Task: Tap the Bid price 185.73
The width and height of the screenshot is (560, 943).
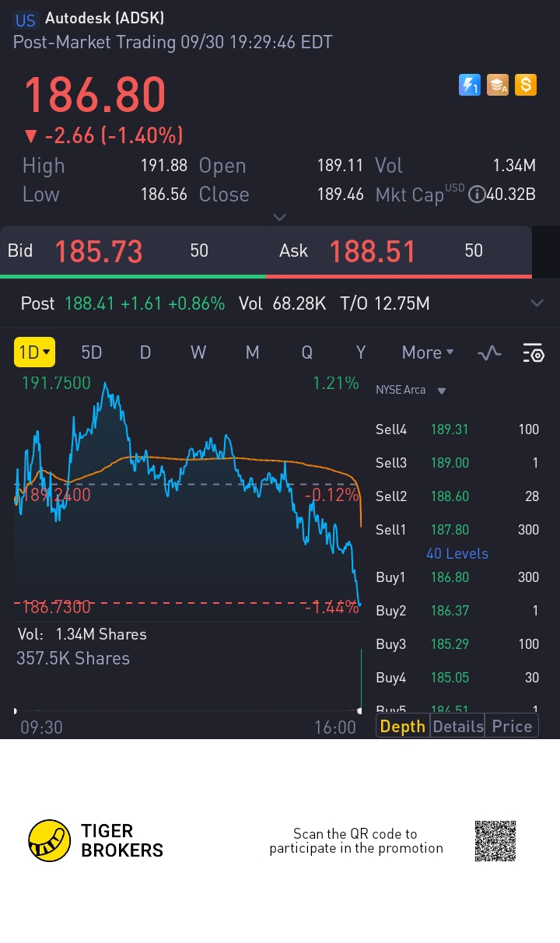Action: (99, 251)
